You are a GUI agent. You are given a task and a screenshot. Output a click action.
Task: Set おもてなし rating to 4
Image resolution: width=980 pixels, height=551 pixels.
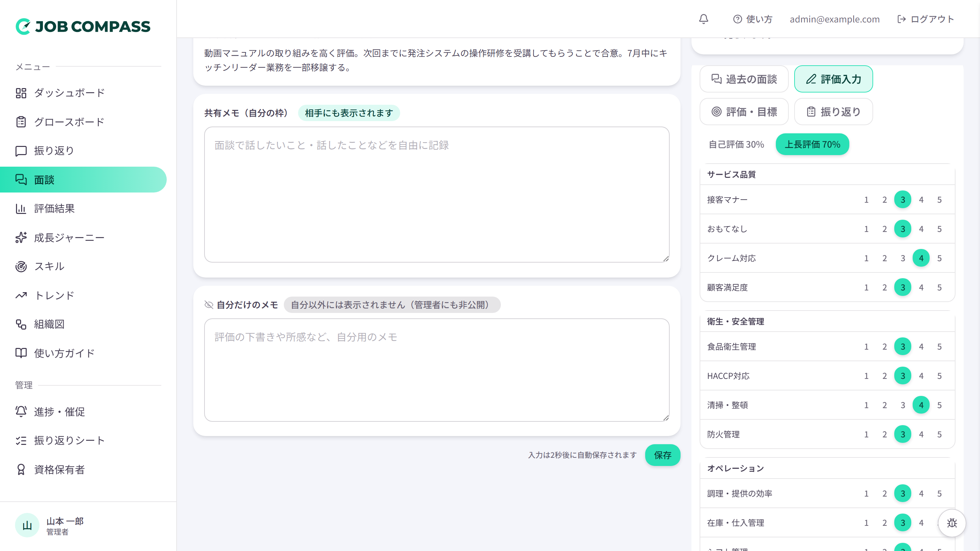coord(921,229)
